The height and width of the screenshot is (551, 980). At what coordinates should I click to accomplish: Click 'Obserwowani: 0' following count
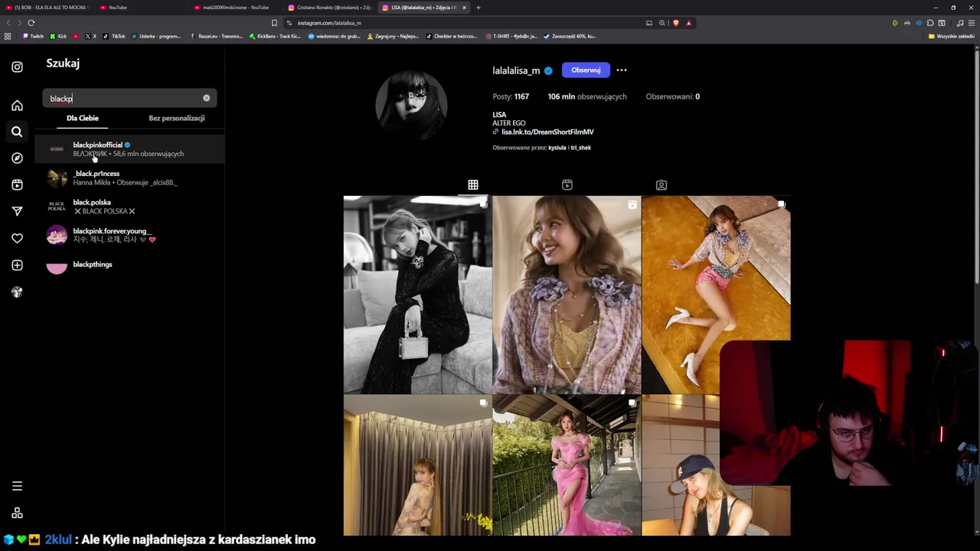672,96
